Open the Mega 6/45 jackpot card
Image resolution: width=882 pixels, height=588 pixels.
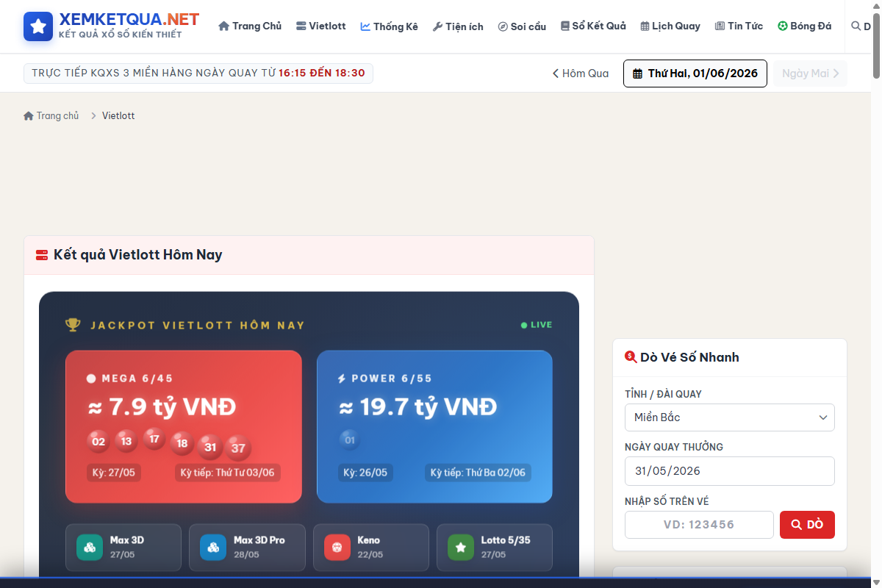[x=184, y=426]
